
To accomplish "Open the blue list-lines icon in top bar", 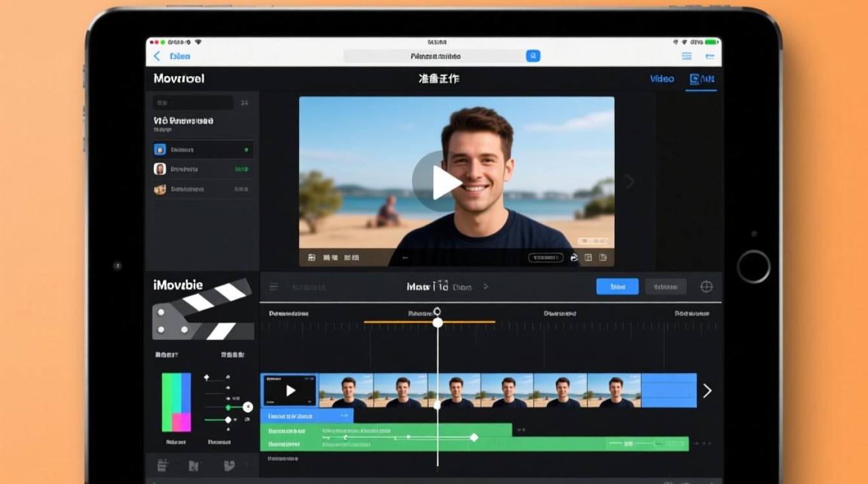I will click(687, 56).
